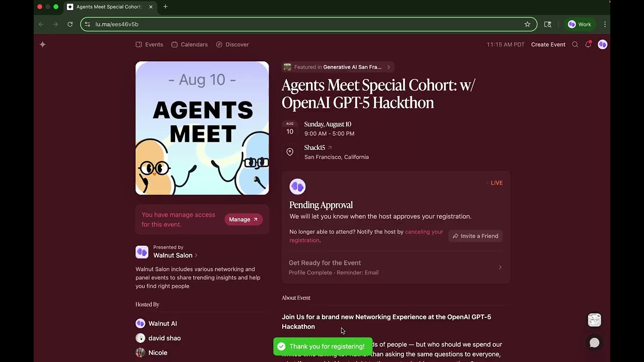Select the Agents Meet Special Cohort tab
This screenshot has height=362, width=644.
[110, 7]
